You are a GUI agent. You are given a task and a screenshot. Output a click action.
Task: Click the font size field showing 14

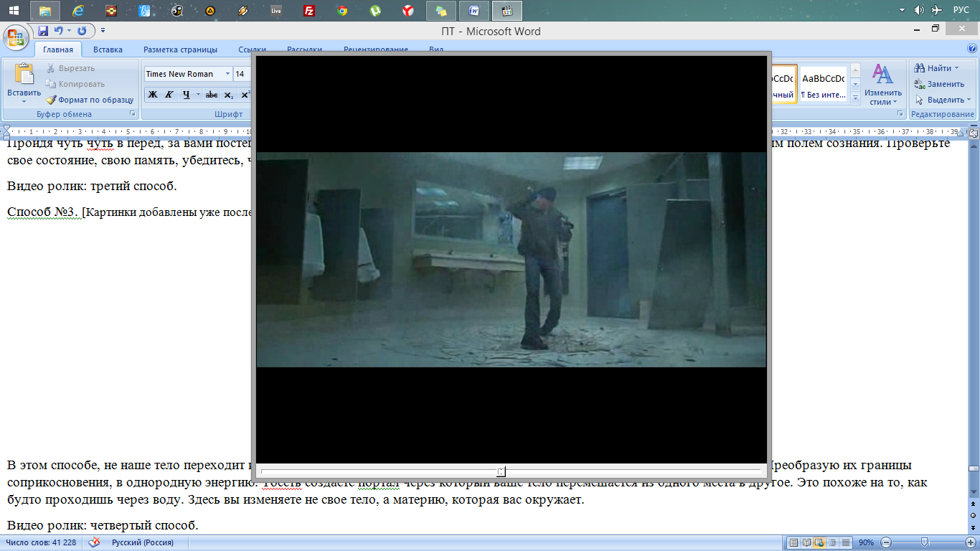[x=242, y=74]
